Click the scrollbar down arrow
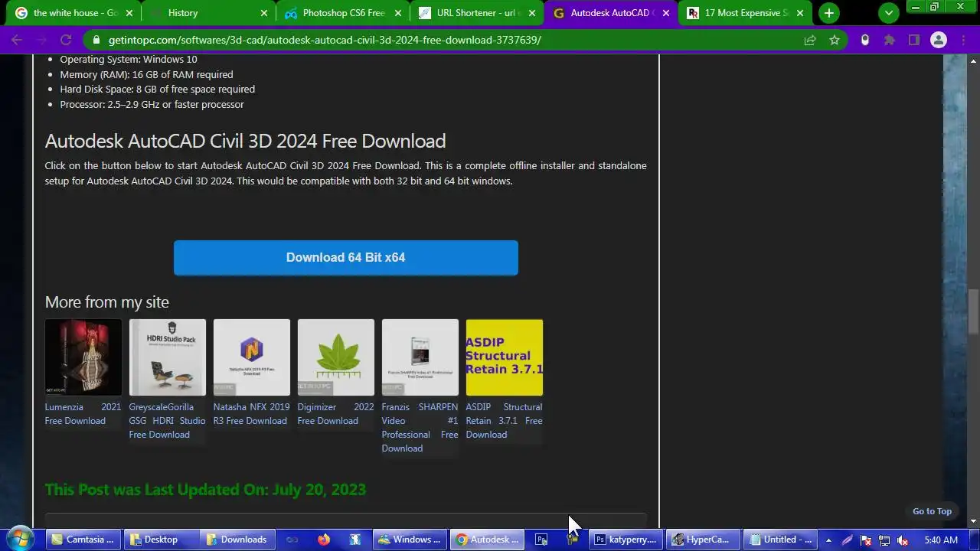 coord(973,521)
